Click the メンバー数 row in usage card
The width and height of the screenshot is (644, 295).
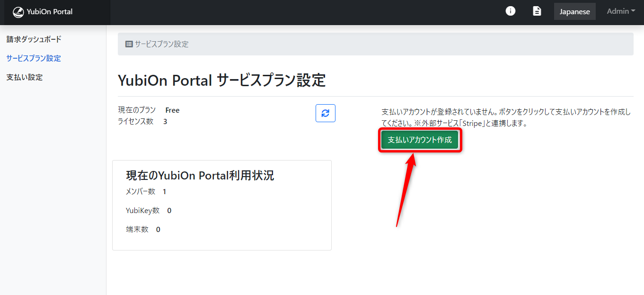[146, 192]
